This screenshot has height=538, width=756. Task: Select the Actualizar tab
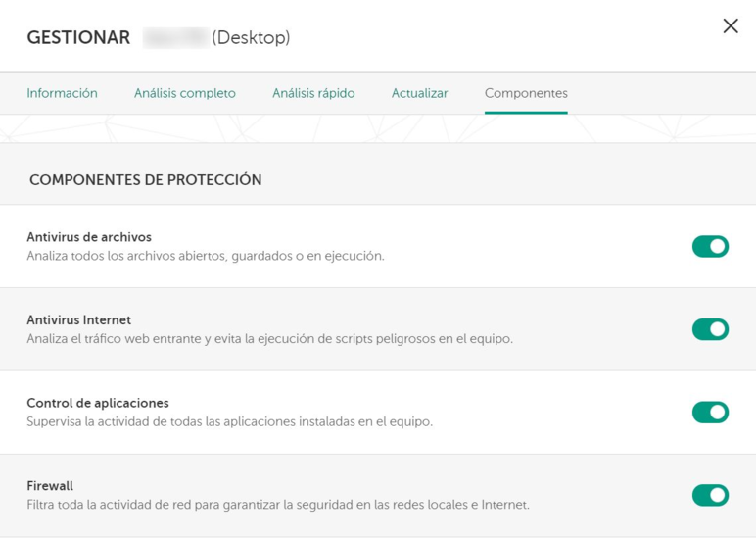(x=419, y=93)
